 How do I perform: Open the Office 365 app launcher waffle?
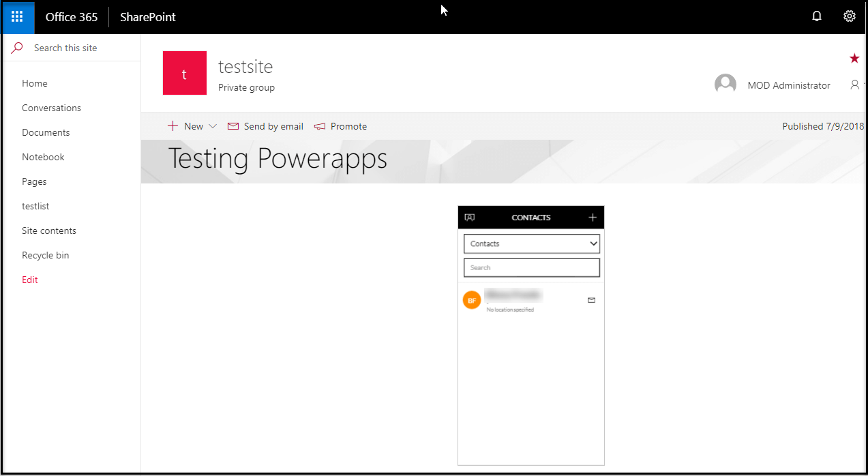coord(18,17)
